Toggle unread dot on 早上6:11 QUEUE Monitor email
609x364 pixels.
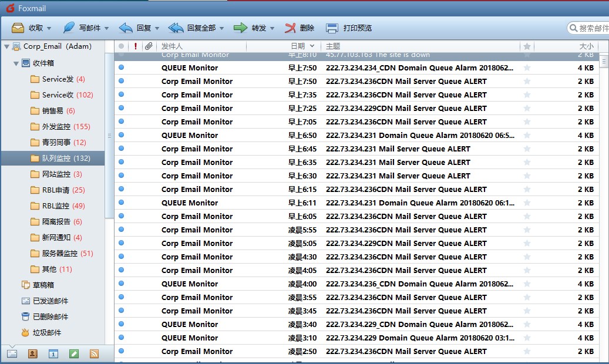pyautogui.click(x=121, y=203)
